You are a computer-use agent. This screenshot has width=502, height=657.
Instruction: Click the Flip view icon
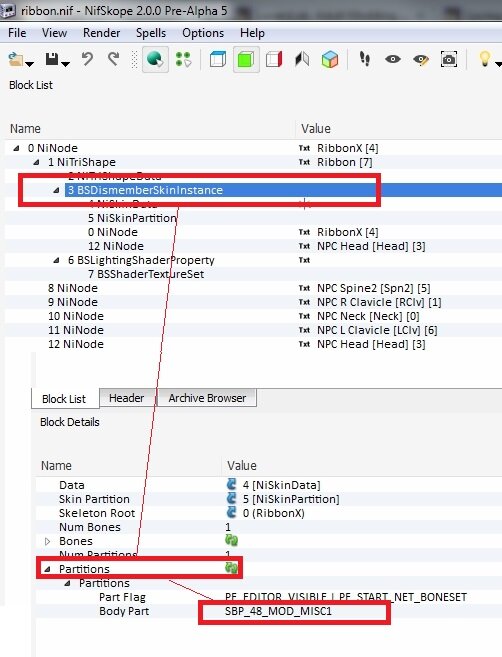point(302,59)
